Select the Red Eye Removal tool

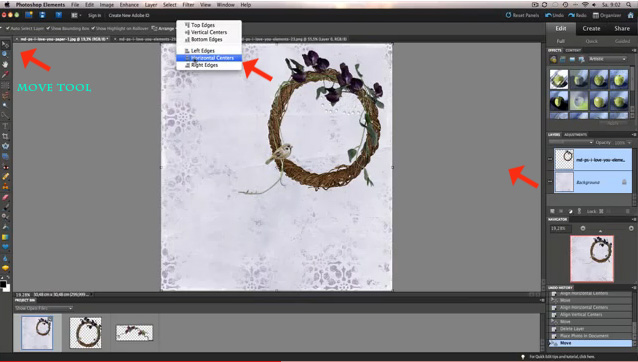click(5, 166)
